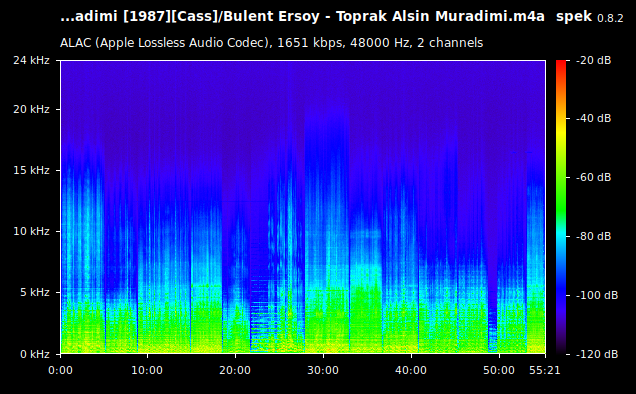Click the 20 kHz frequency label
Screen dimensions: 636x394
31,110
